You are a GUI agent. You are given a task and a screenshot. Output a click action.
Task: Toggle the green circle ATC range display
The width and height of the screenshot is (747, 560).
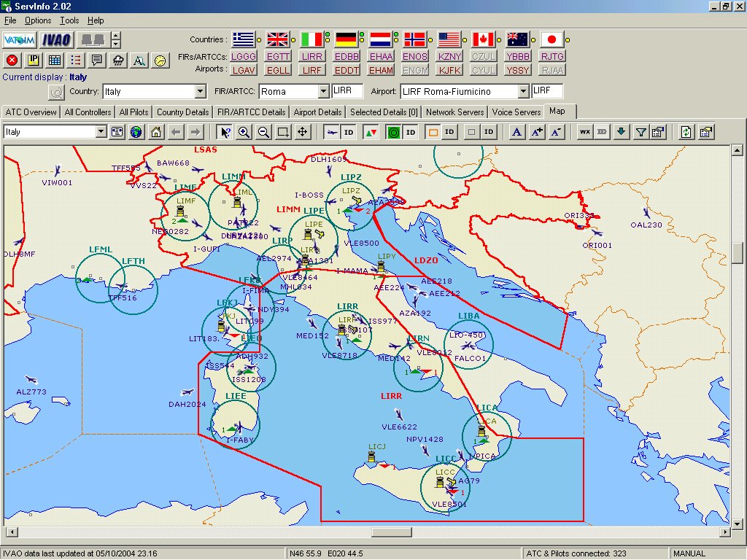coord(393,132)
